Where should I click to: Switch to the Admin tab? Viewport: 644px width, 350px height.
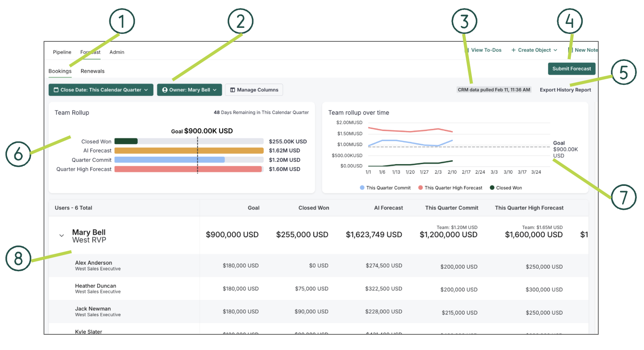pos(117,52)
